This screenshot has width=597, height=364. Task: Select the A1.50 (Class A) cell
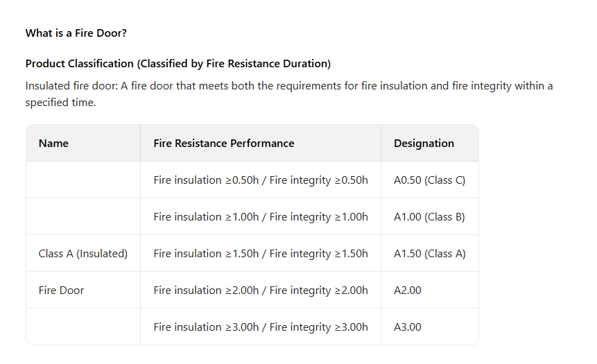[x=429, y=253]
